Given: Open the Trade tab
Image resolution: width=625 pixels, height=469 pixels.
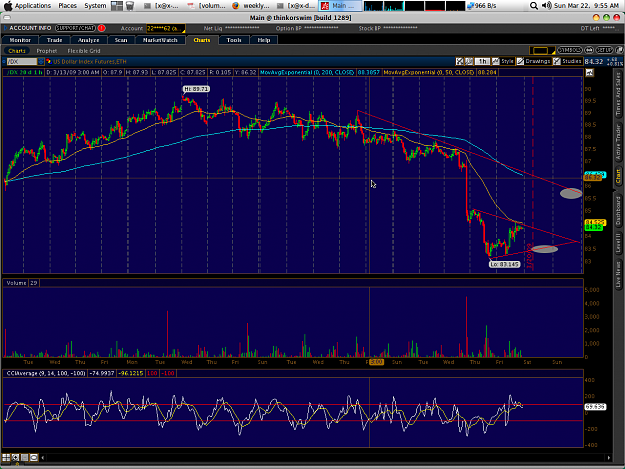Looking at the screenshot, I should (54, 40).
